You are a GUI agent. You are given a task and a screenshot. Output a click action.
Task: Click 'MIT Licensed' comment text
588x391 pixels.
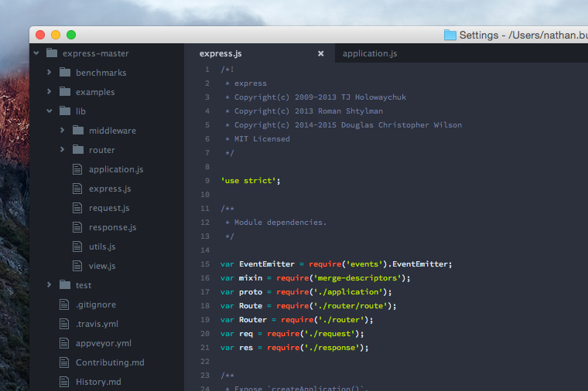click(262, 139)
